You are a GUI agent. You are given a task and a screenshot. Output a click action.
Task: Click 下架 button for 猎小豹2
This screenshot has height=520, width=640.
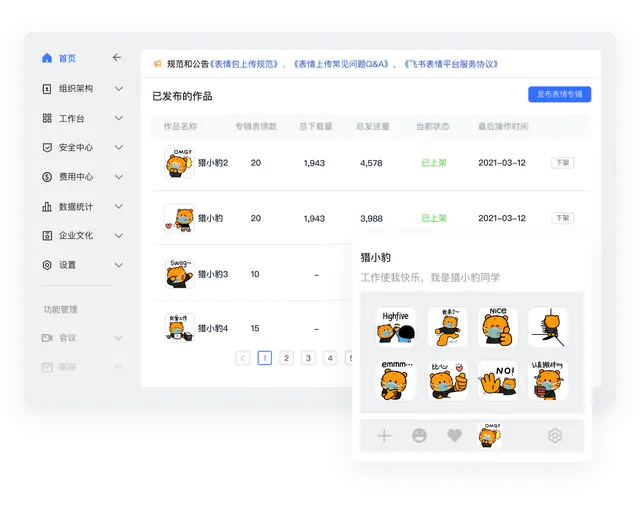562,162
